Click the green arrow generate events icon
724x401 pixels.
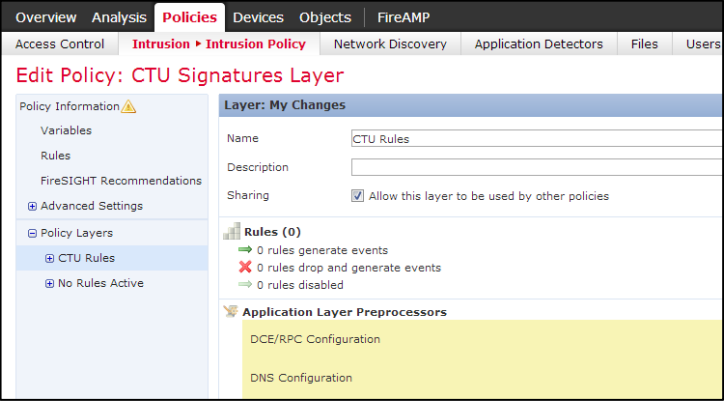245,250
